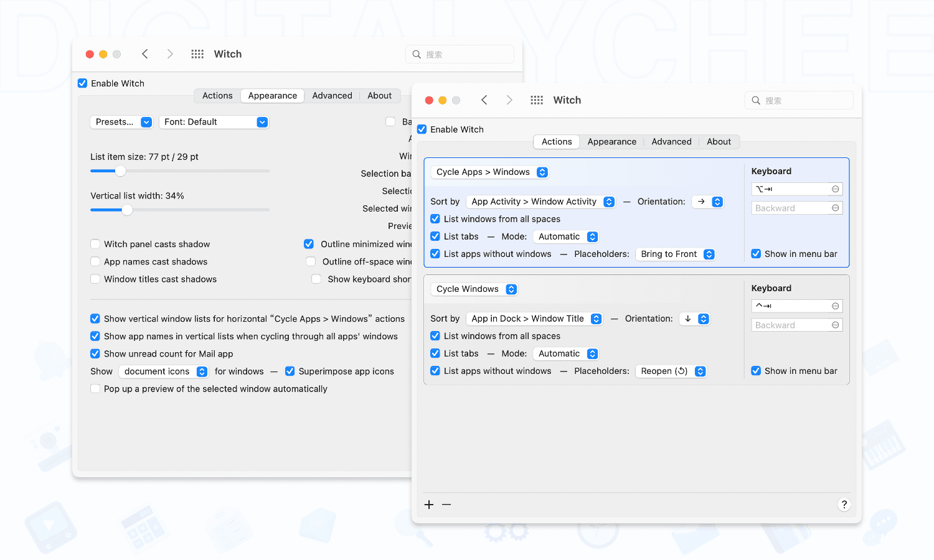Click the minus icon to remove action

[446, 505]
